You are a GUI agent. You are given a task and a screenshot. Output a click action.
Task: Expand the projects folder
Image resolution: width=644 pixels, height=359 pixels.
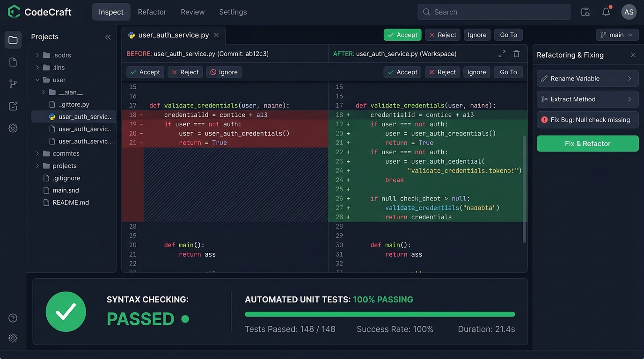coord(37,165)
